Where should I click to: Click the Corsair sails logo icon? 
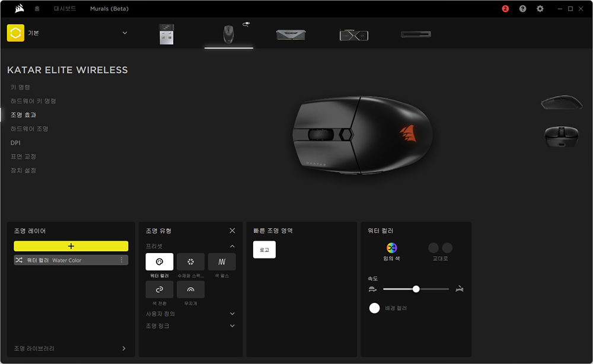coord(20,8)
